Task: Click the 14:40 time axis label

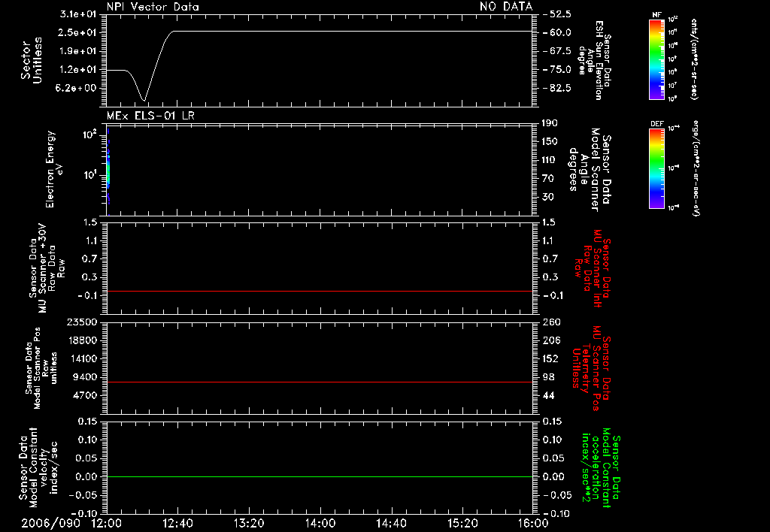Action: point(391,523)
